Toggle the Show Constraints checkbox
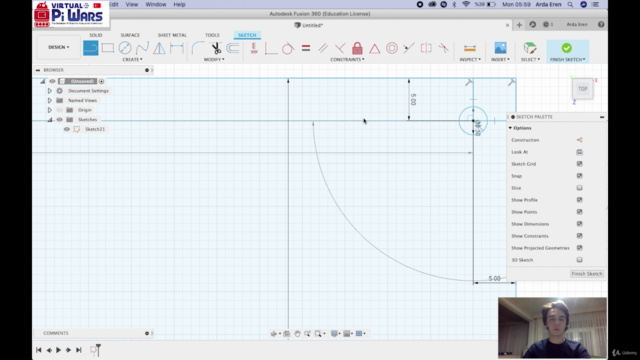This screenshot has width=640, height=360. point(579,236)
